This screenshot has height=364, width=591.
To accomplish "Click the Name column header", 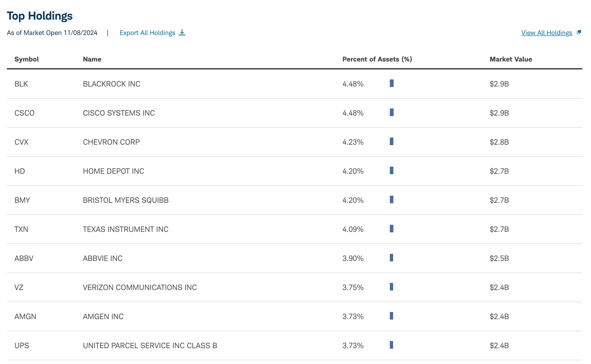I will [92, 59].
